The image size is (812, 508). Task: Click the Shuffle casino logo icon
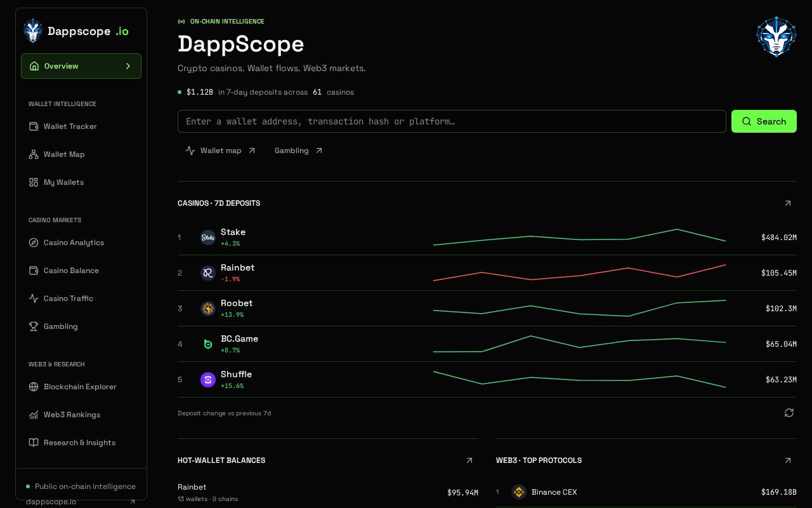click(208, 380)
